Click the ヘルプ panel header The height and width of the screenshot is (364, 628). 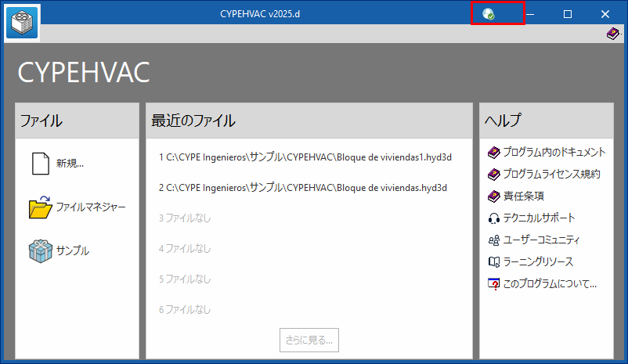(547, 121)
